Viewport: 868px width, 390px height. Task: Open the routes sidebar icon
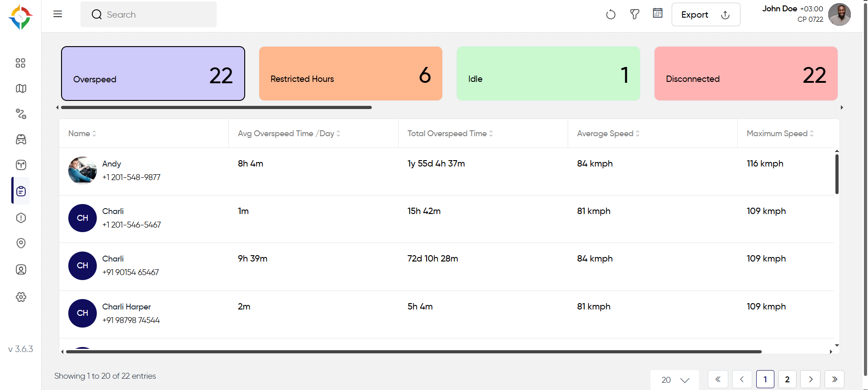click(x=21, y=114)
